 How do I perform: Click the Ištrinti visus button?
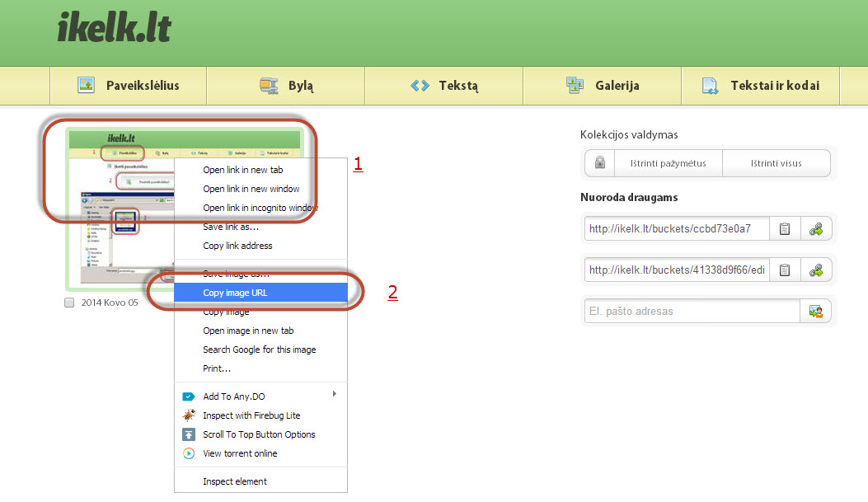pyautogui.click(x=777, y=163)
